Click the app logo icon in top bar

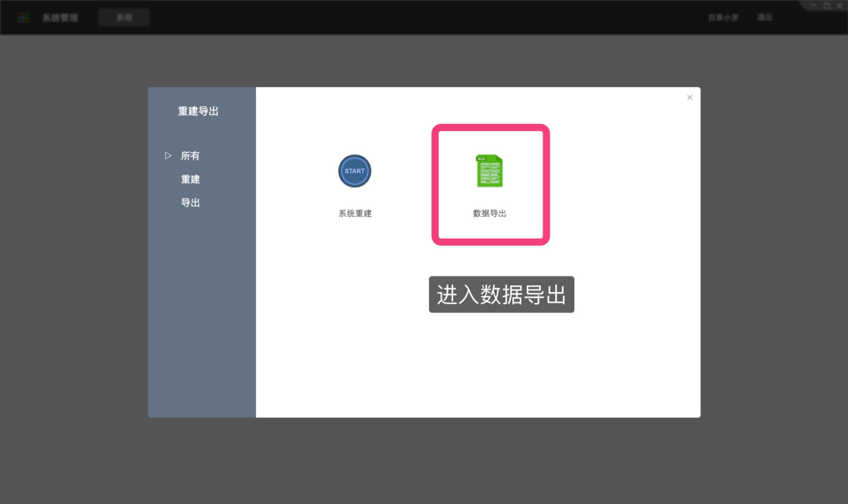click(x=23, y=17)
